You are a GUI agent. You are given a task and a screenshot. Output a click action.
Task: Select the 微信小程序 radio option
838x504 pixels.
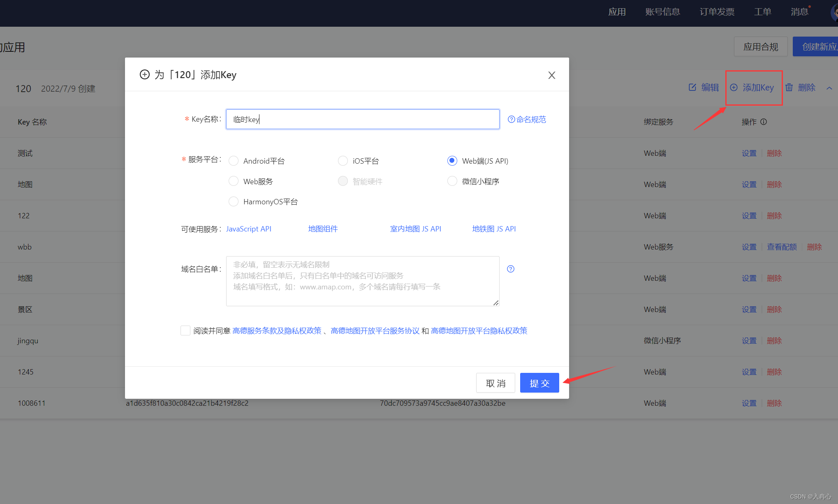click(452, 181)
